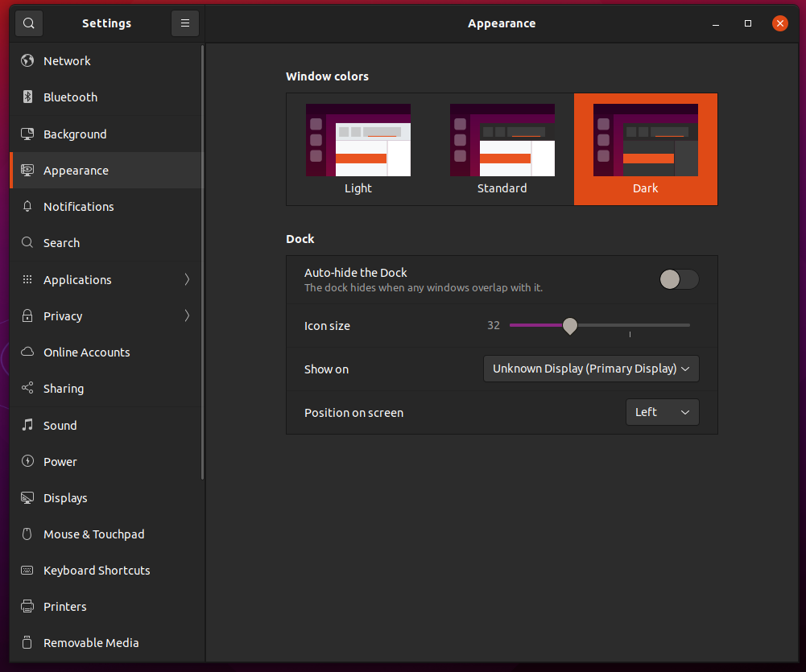Select the Dark window color theme
The image size is (806, 672).
(646, 149)
